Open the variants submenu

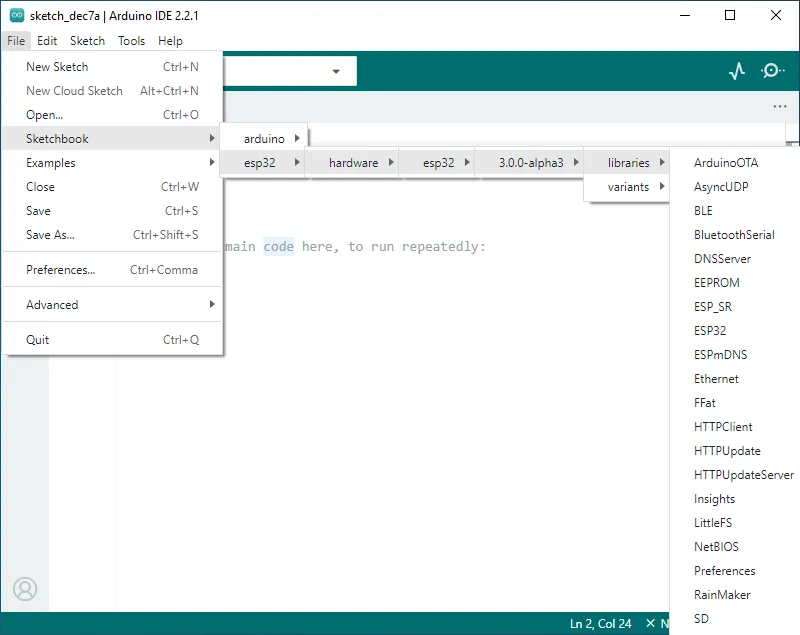[628, 187]
